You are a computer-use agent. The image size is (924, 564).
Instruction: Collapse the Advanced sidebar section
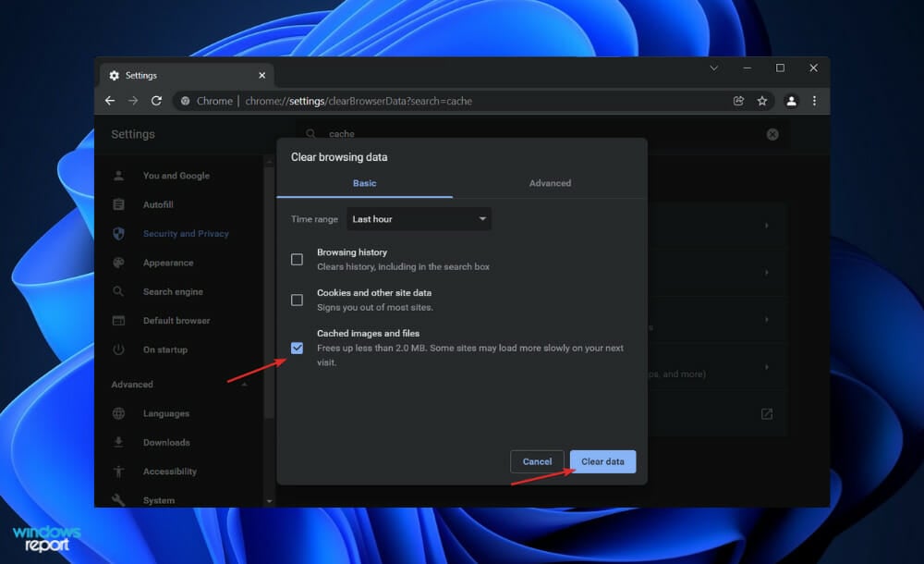(x=245, y=385)
